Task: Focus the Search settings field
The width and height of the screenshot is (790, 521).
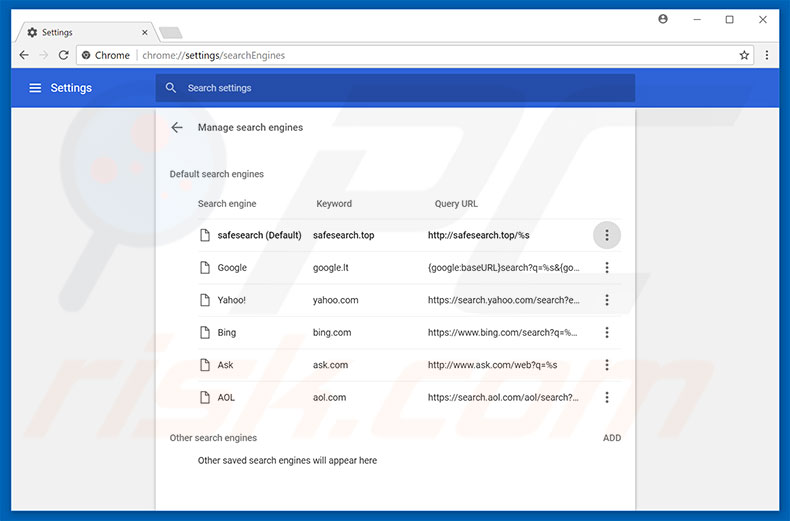Action: 395,88
